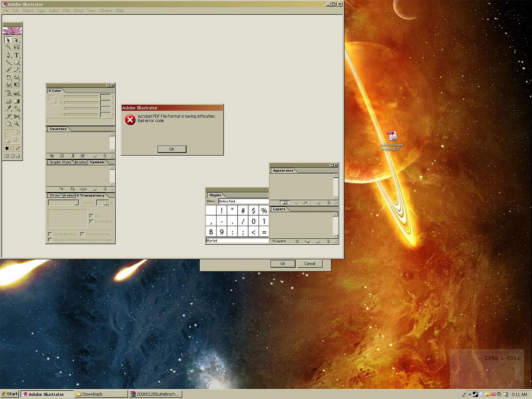Image resolution: width=532 pixels, height=399 pixels.
Task: Open the Effect menu
Action: click(79, 11)
